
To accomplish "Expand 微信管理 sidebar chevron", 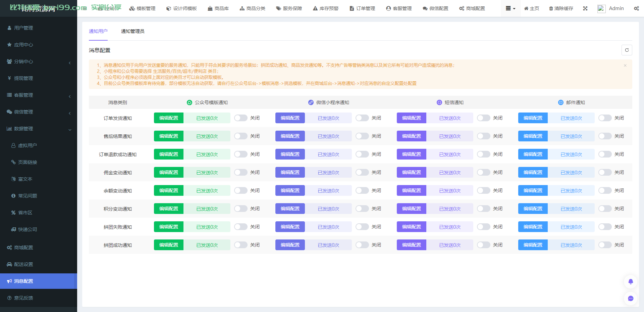I will point(70,113).
